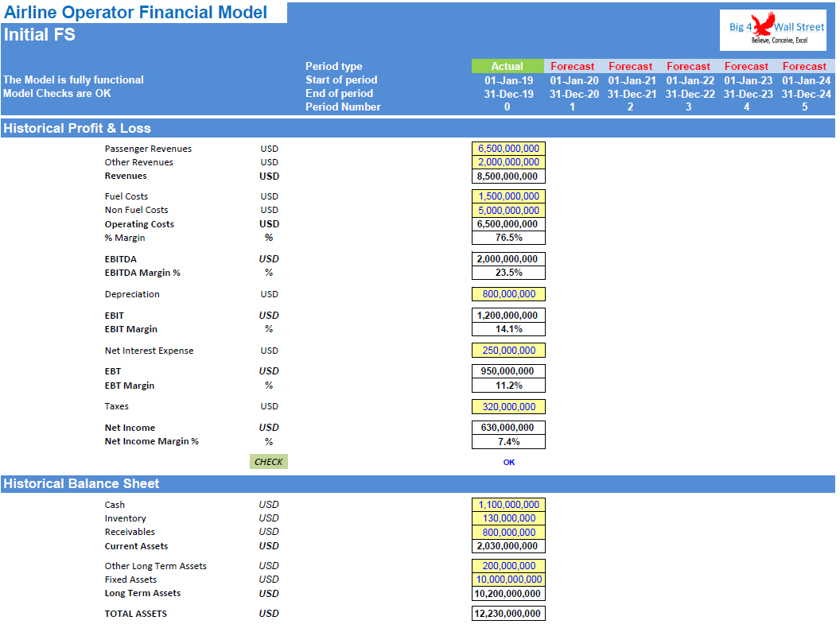Select the Non Fuel Costs input cell
This screenshot has width=840, height=628.
pos(507,210)
